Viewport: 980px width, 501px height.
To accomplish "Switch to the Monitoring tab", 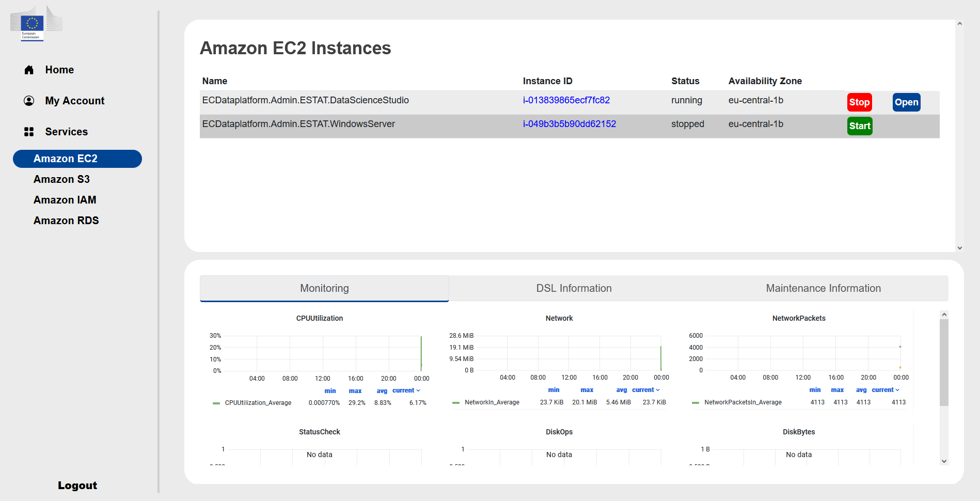I will [x=324, y=288].
